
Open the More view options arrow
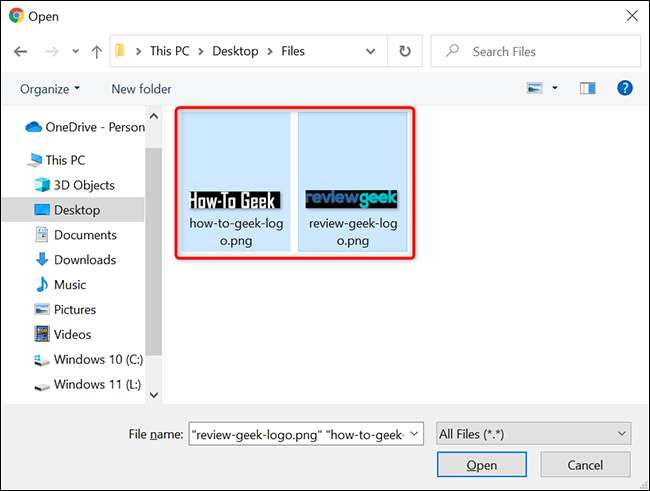coord(555,88)
